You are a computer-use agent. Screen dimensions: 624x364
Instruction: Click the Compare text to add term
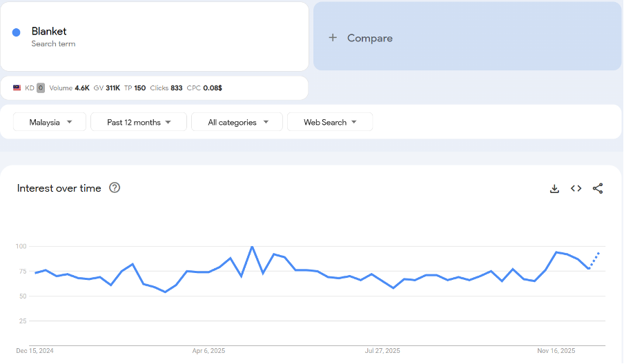pos(369,38)
